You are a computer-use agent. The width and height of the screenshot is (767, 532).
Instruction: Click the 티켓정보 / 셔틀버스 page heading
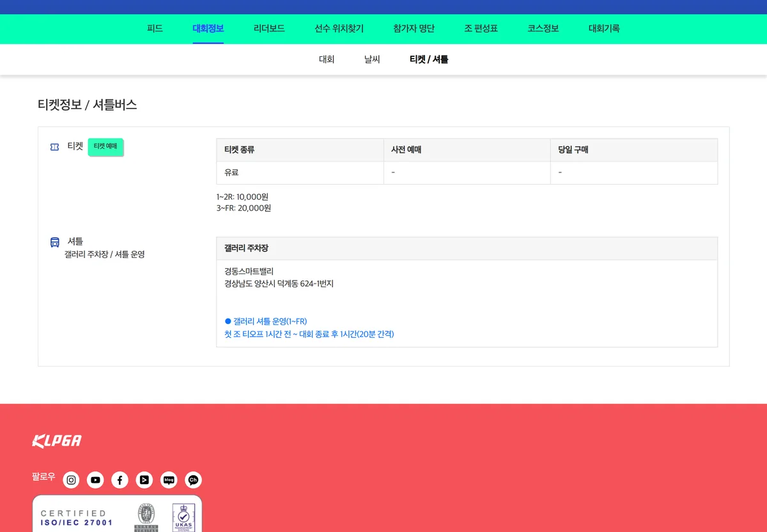point(88,105)
